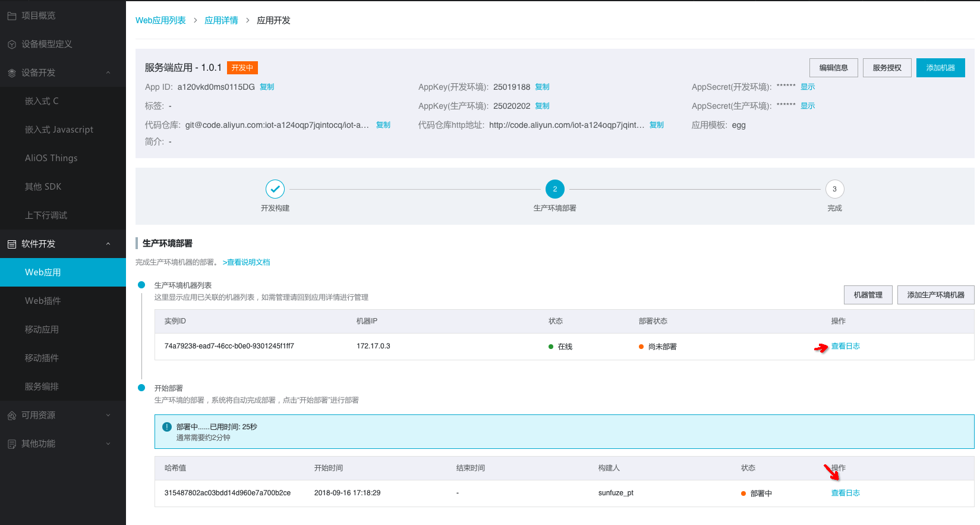This screenshot has width=980, height=525.
Task: Click instance ID 74a79238-ead7-46cc-b0e0-9301245f1ff7
Action: (x=229, y=346)
